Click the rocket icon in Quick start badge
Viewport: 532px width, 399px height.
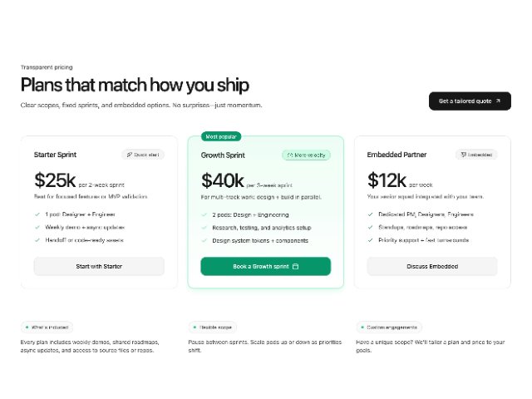[x=129, y=155]
